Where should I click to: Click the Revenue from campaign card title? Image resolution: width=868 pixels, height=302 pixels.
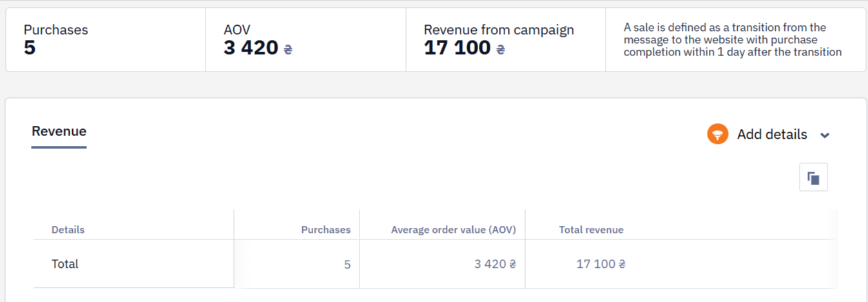(499, 30)
